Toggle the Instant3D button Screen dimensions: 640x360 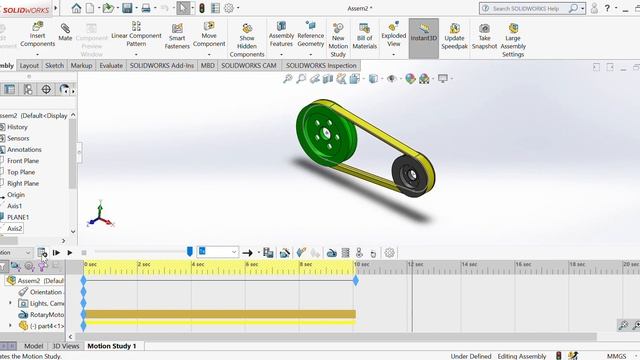pos(424,38)
